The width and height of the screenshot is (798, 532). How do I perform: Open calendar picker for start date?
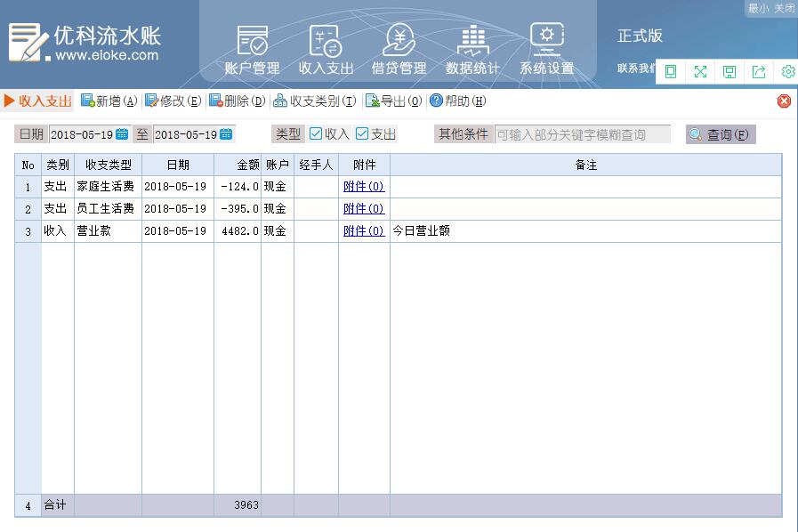[x=122, y=134]
